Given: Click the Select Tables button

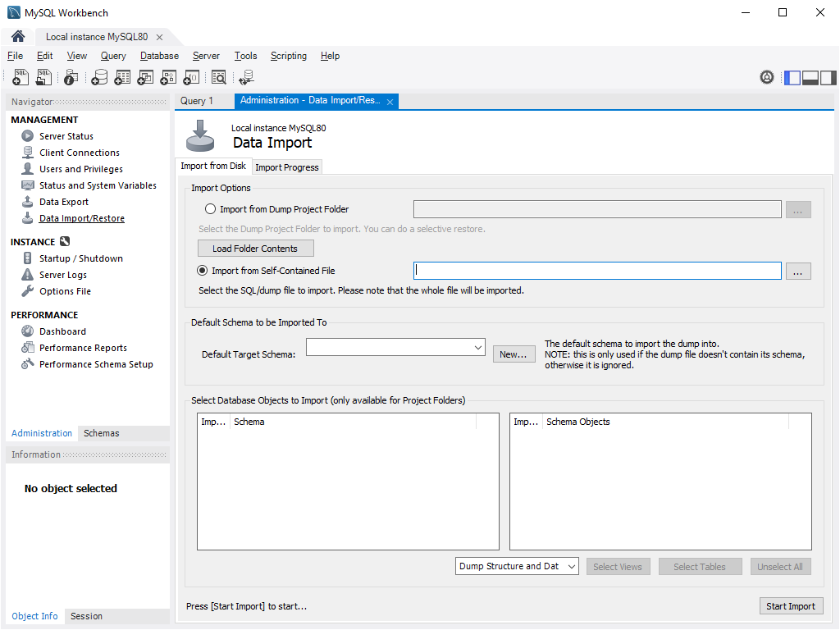Looking at the screenshot, I should pyautogui.click(x=700, y=567).
